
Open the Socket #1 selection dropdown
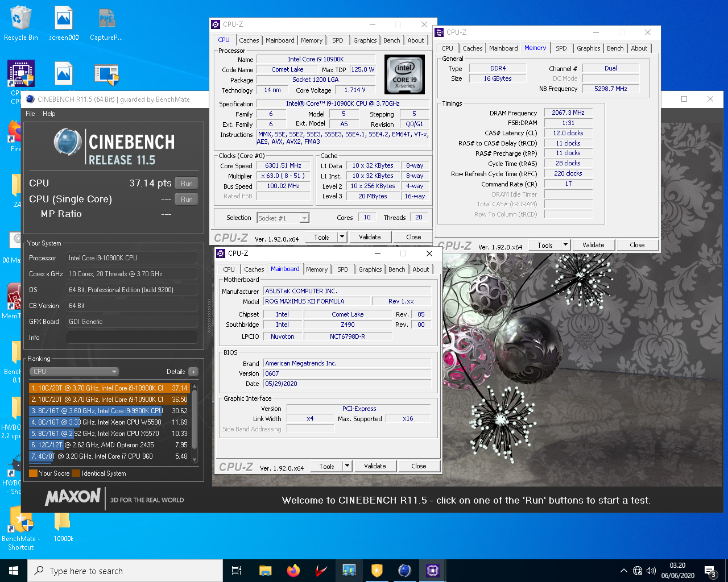pyautogui.click(x=283, y=218)
